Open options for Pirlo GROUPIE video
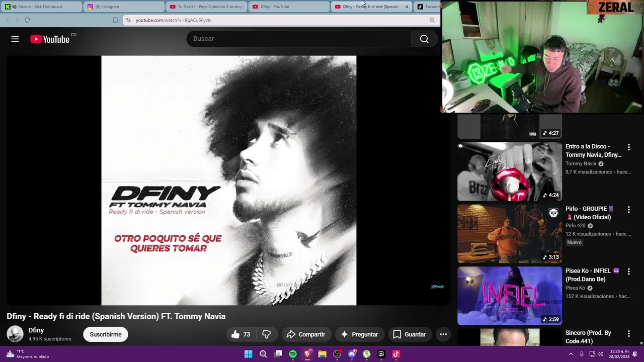This screenshot has width=644, height=362. coord(628,209)
